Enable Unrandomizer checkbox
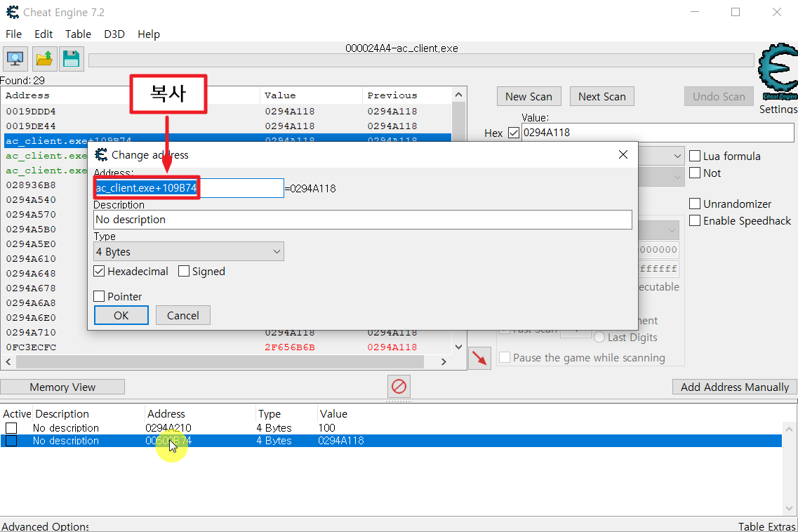798x532 pixels. click(x=695, y=204)
